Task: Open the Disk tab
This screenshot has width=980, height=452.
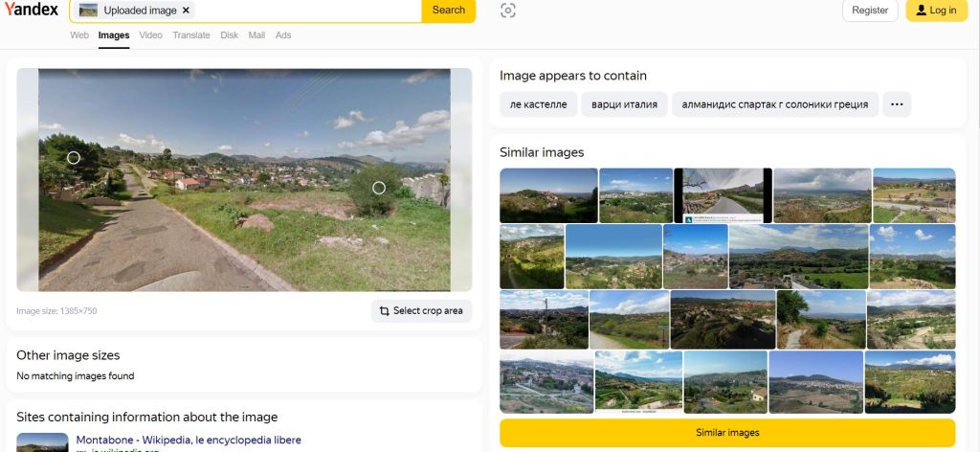Action: pos(230,35)
